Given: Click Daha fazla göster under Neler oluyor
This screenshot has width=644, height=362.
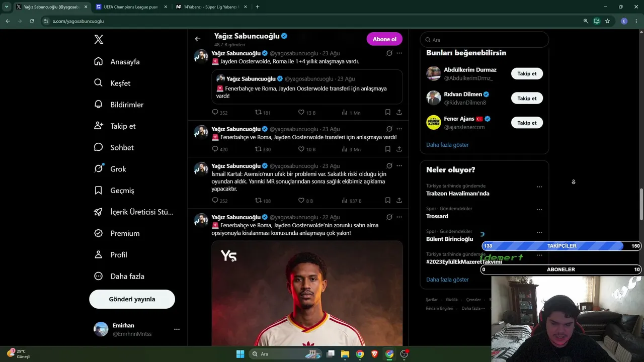Looking at the screenshot, I should (x=447, y=280).
